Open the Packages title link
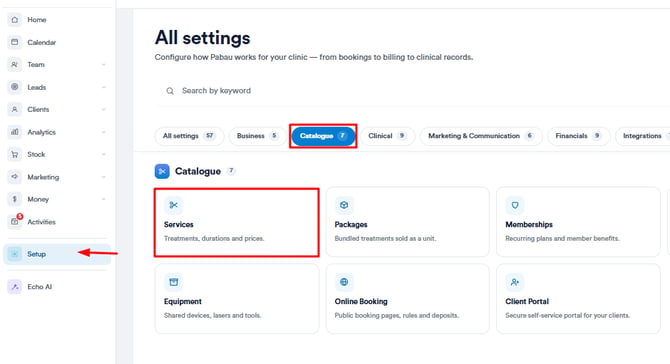The height and width of the screenshot is (364, 670). coord(351,224)
